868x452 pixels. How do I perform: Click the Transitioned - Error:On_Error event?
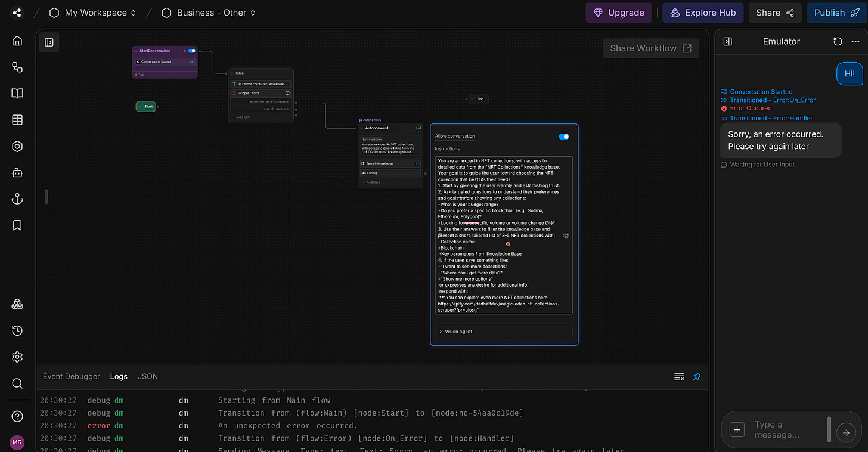(x=773, y=100)
